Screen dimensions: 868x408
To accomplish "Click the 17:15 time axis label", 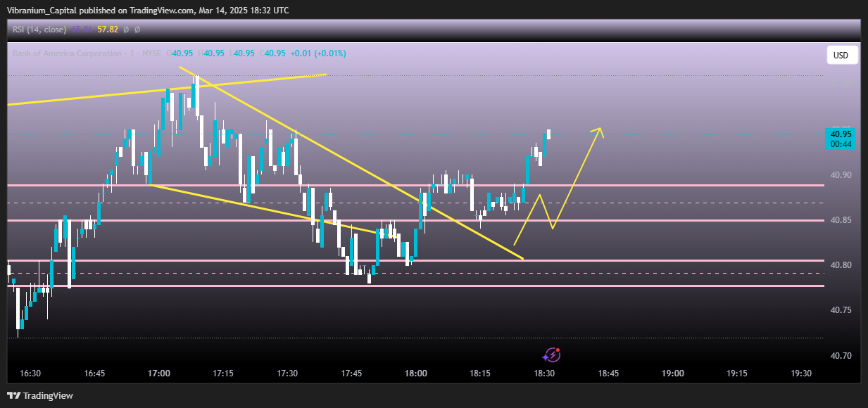I will [x=223, y=374].
